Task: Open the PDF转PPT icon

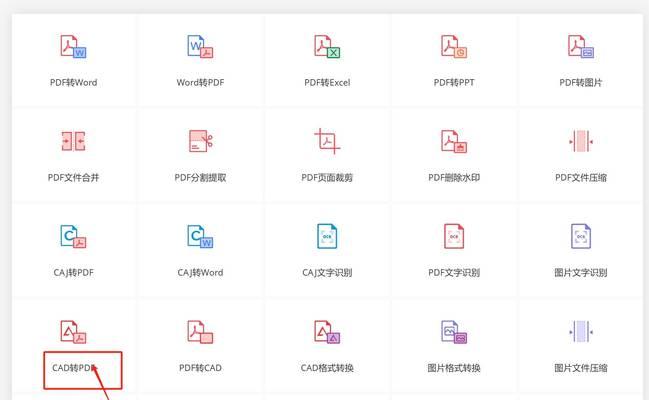Action: pyautogui.click(x=454, y=46)
